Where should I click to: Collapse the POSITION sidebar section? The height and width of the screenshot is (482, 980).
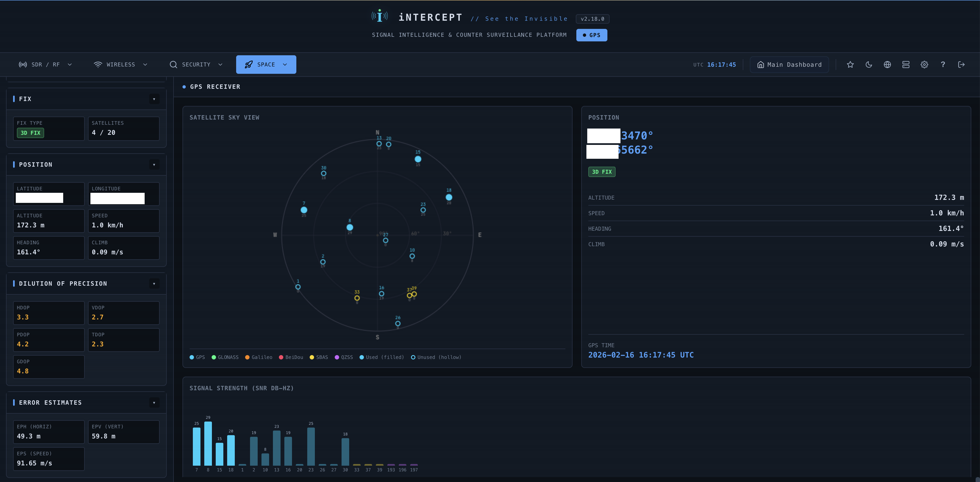click(x=154, y=165)
